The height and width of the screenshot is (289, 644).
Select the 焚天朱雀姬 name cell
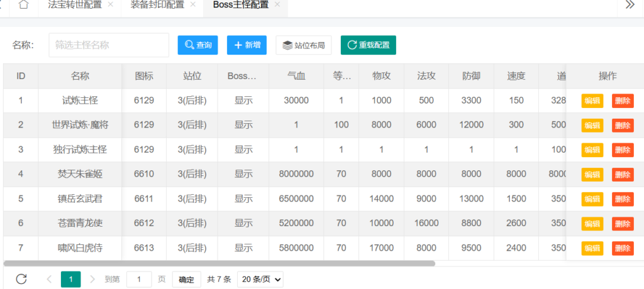(x=80, y=174)
